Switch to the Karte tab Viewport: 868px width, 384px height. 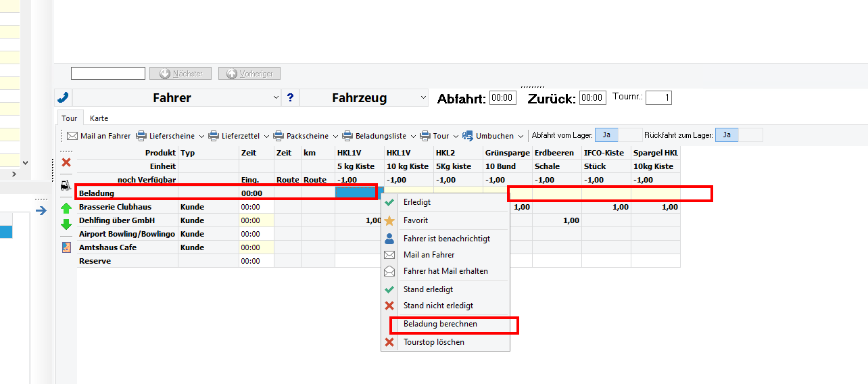(99, 118)
